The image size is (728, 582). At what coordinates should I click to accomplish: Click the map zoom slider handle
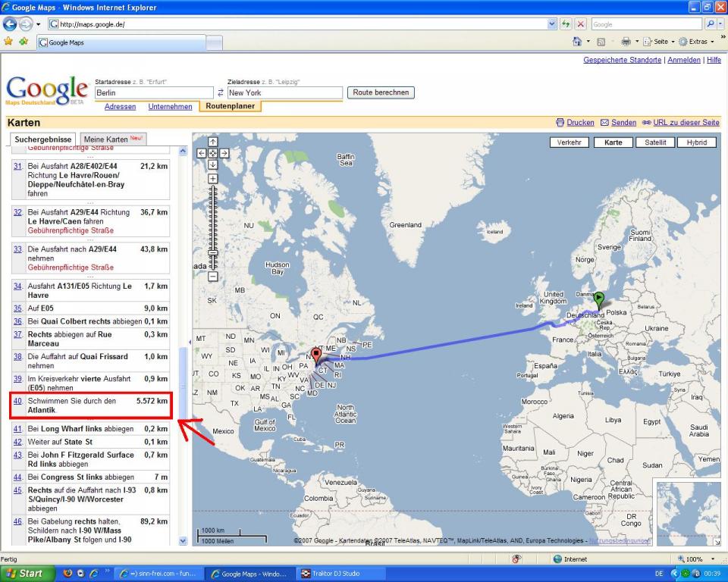(x=212, y=253)
